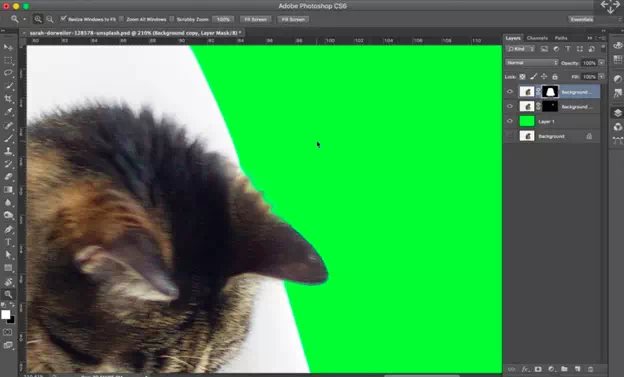624x377 pixels.
Task: Click the Add layer mask icon
Action: point(538,369)
